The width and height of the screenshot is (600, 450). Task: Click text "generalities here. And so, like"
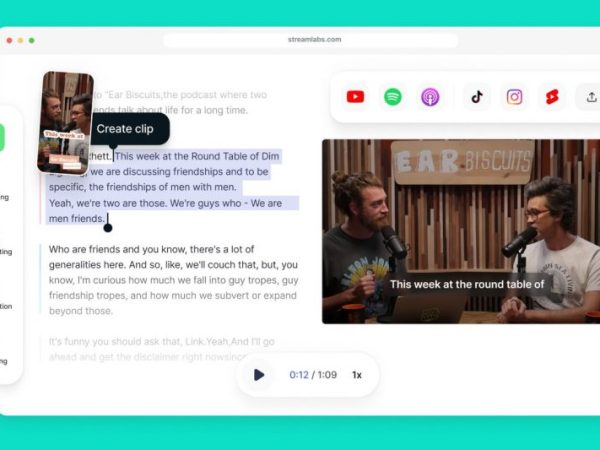pyautogui.click(x=116, y=265)
